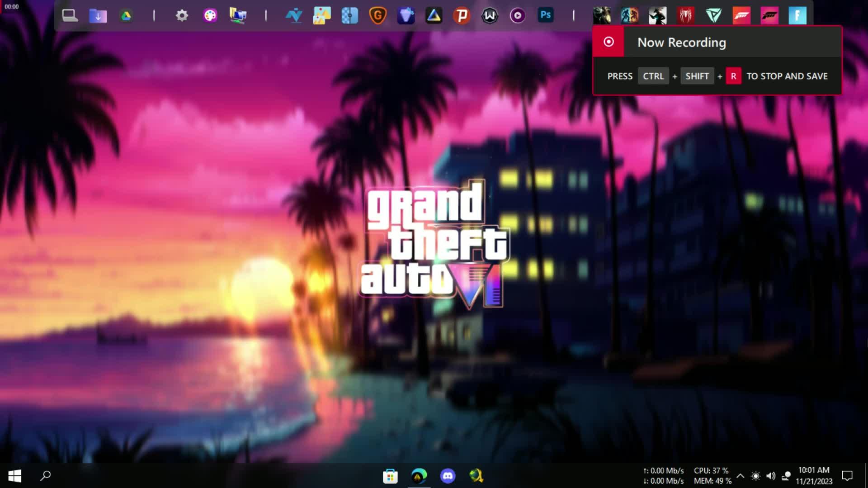This screenshot has width=868, height=488.
Task: Launch the blue checkered split-image app
Action: pyautogui.click(x=349, y=16)
